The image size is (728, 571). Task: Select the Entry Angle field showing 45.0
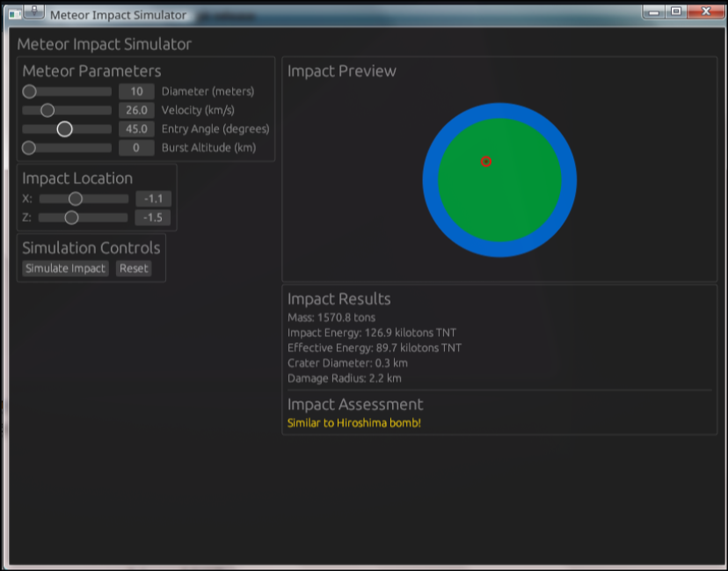coord(136,128)
